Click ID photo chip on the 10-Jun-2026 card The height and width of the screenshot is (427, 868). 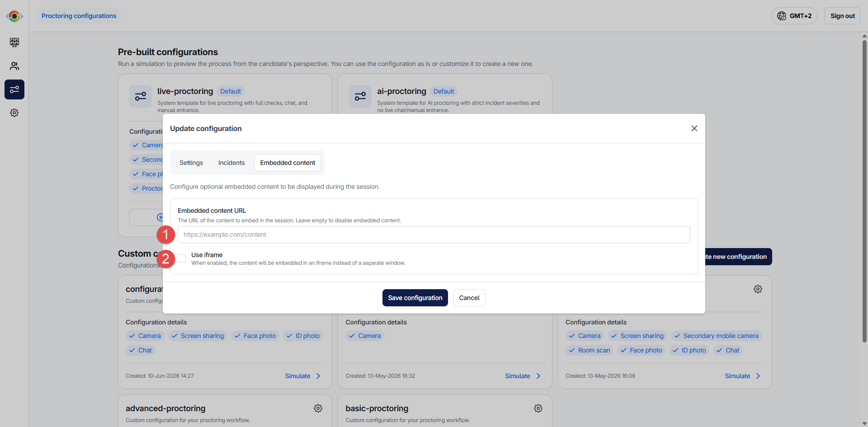tap(303, 336)
